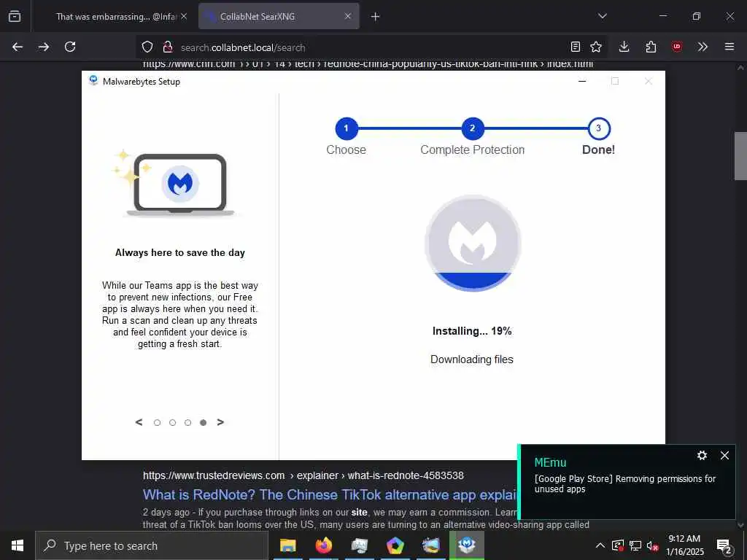
Task: Open the Windows Start menu
Action: pyautogui.click(x=18, y=545)
